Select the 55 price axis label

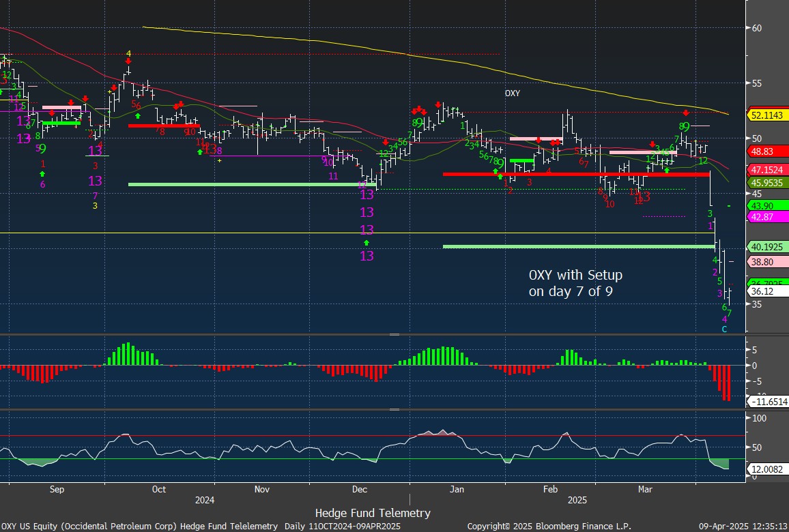click(x=757, y=83)
